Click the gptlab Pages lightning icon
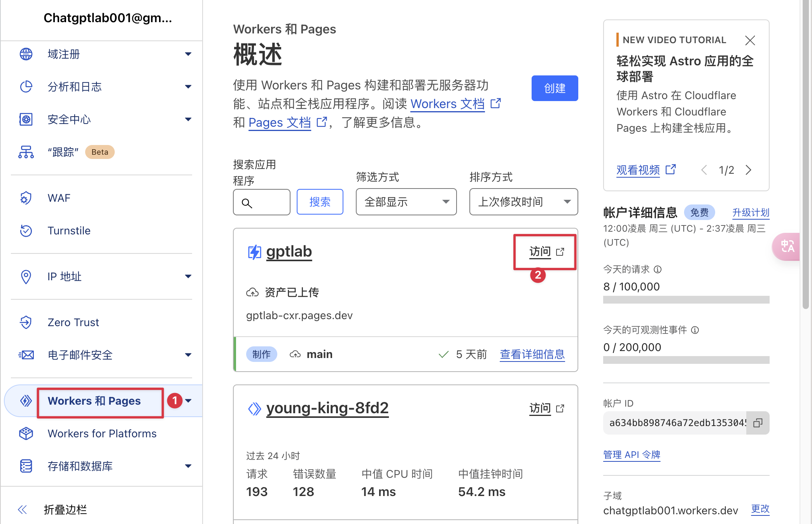812x524 pixels. coord(255,252)
